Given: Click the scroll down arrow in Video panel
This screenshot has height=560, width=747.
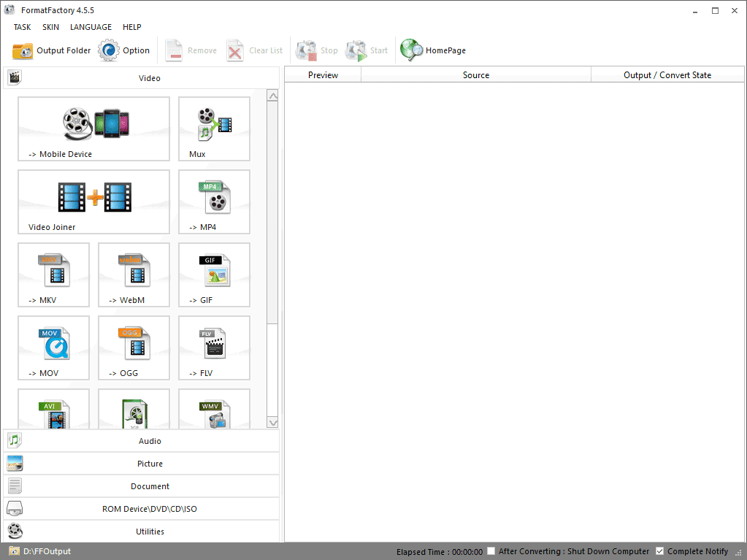Looking at the screenshot, I should (x=272, y=423).
